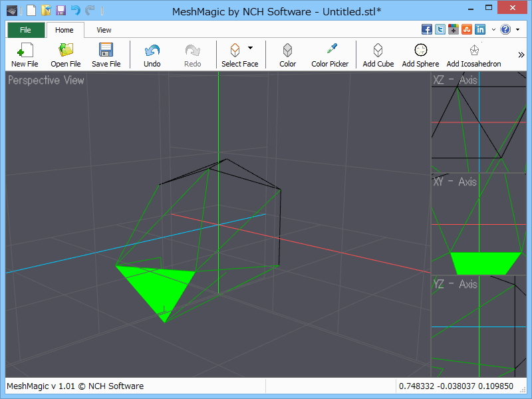Show more toolbar items with chevron
532x399 pixels.
coord(521,55)
